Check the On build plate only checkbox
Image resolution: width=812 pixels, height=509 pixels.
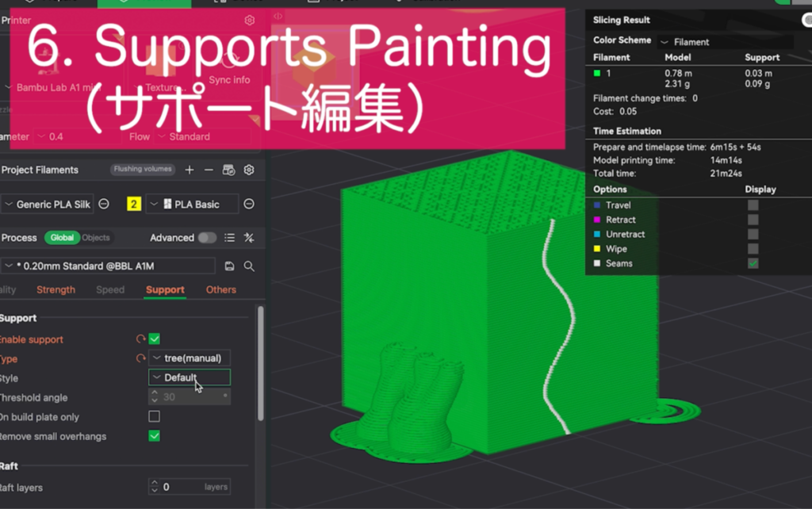pyautogui.click(x=155, y=417)
